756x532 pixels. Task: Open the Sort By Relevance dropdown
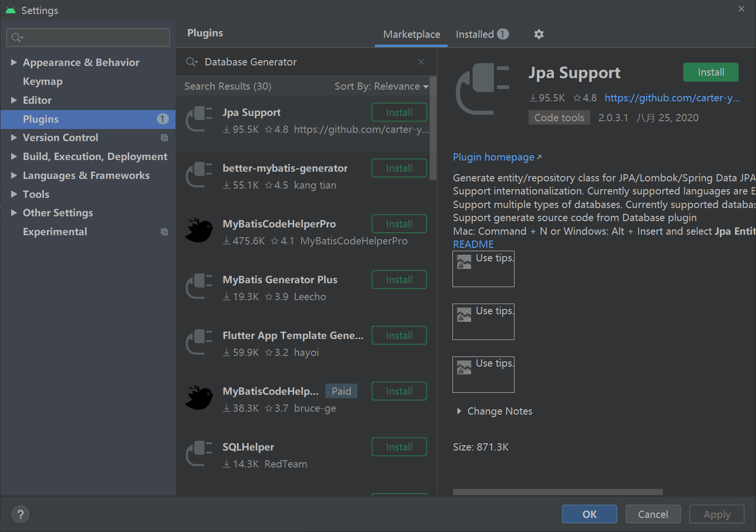click(381, 86)
